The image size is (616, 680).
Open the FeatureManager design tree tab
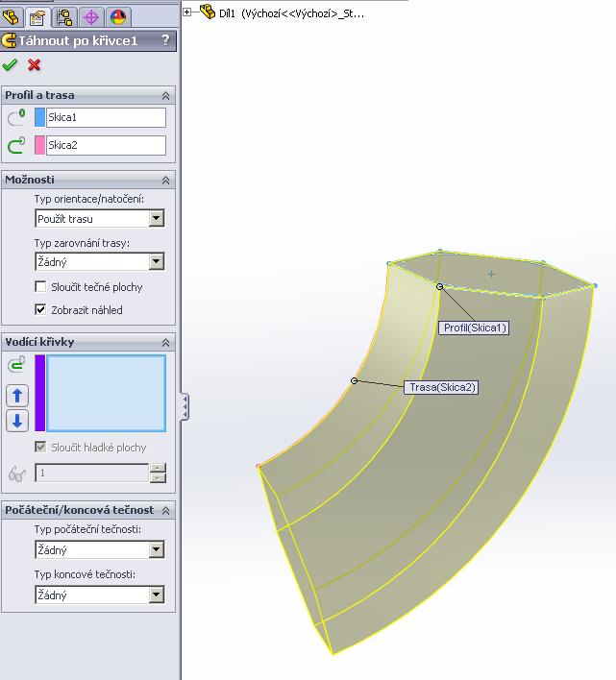[x=12, y=16]
